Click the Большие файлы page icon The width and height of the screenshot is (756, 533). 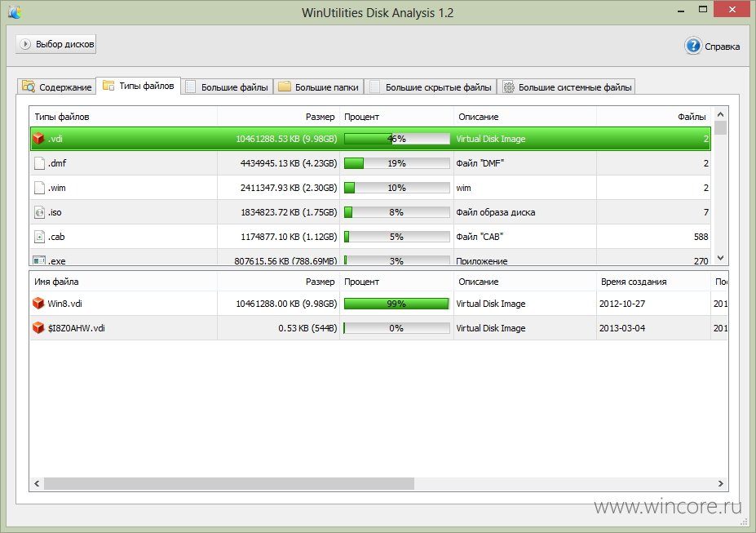click(191, 87)
